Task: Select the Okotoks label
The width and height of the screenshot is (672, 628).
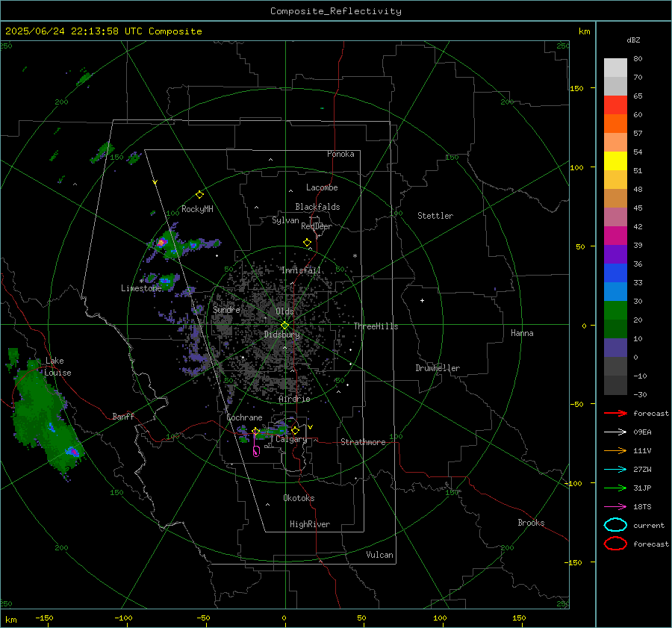Action: pyautogui.click(x=299, y=498)
